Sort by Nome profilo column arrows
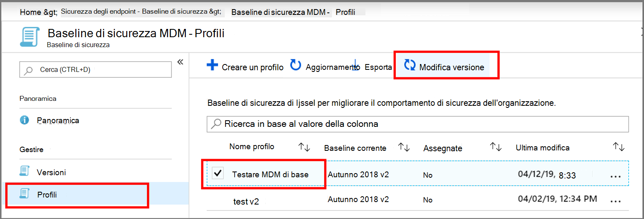 tap(304, 147)
